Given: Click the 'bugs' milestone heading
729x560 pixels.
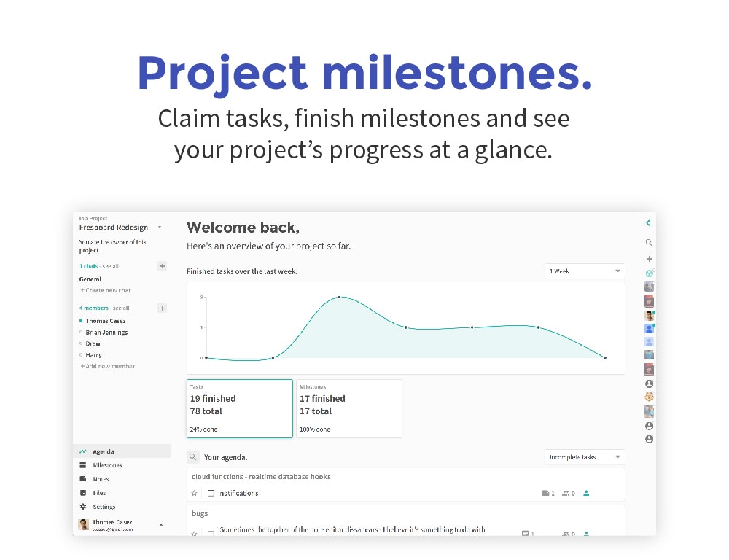Looking at the screenshot, I should pos(200,513).
